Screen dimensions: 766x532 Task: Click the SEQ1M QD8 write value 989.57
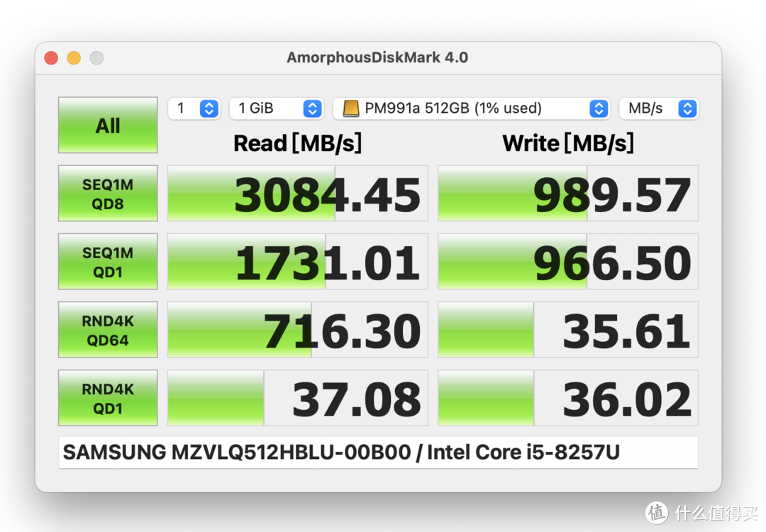(x=567, y=194)
